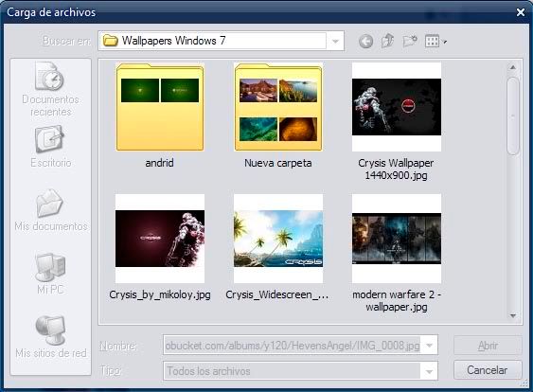Click inside the Nombre filename field

click(x=292, y=346)
